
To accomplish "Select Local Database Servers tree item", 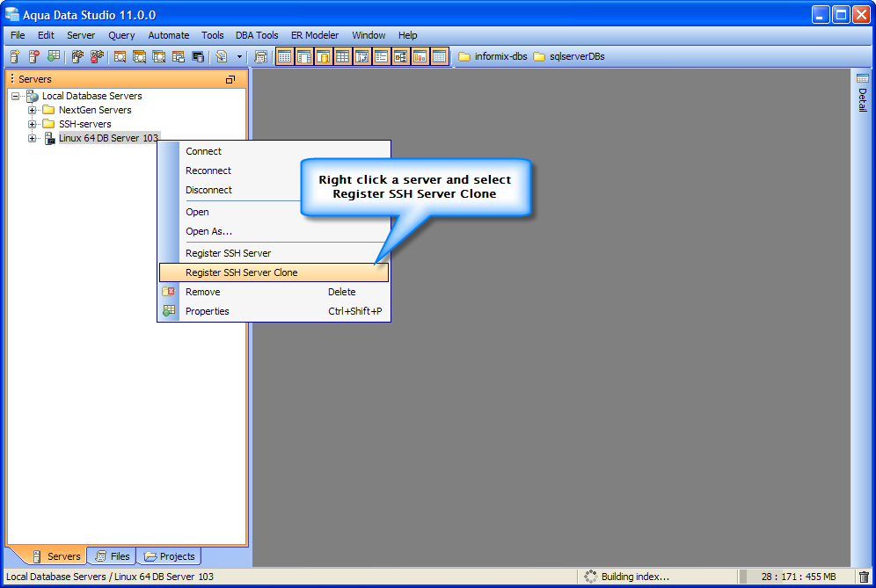I will point(91,96).
